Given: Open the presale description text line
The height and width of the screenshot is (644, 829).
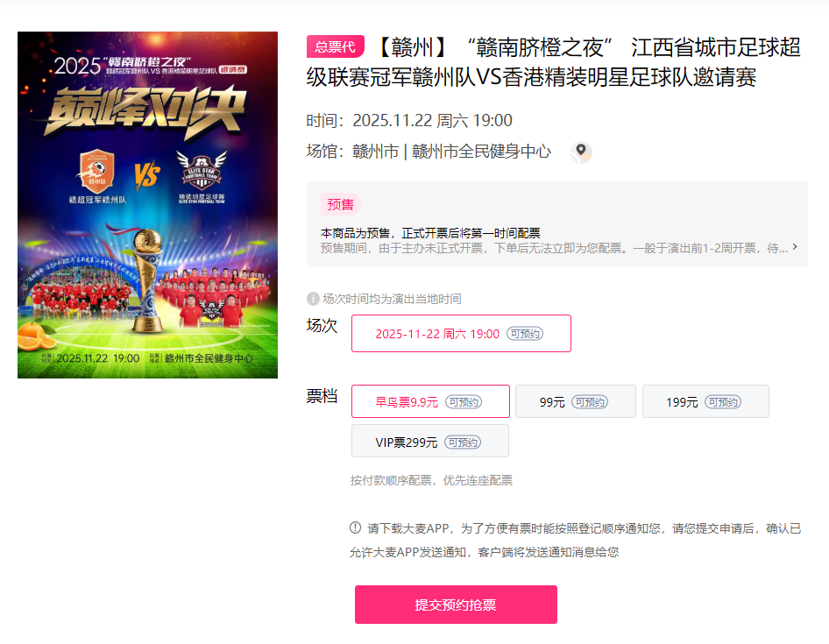Looking at the screenshot, I should (554, 248).
